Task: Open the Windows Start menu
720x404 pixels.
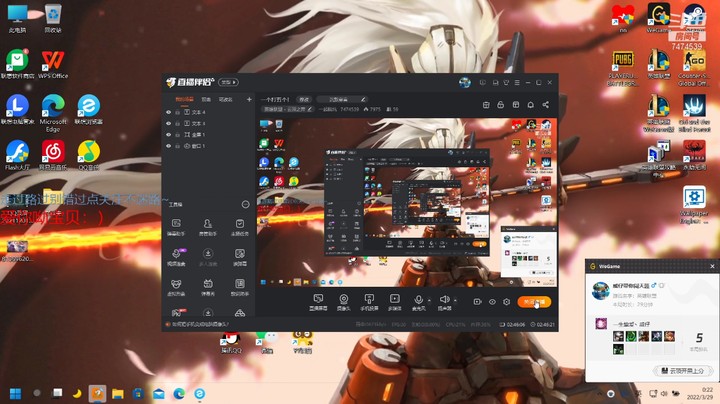Action: [x=15, y=393]
